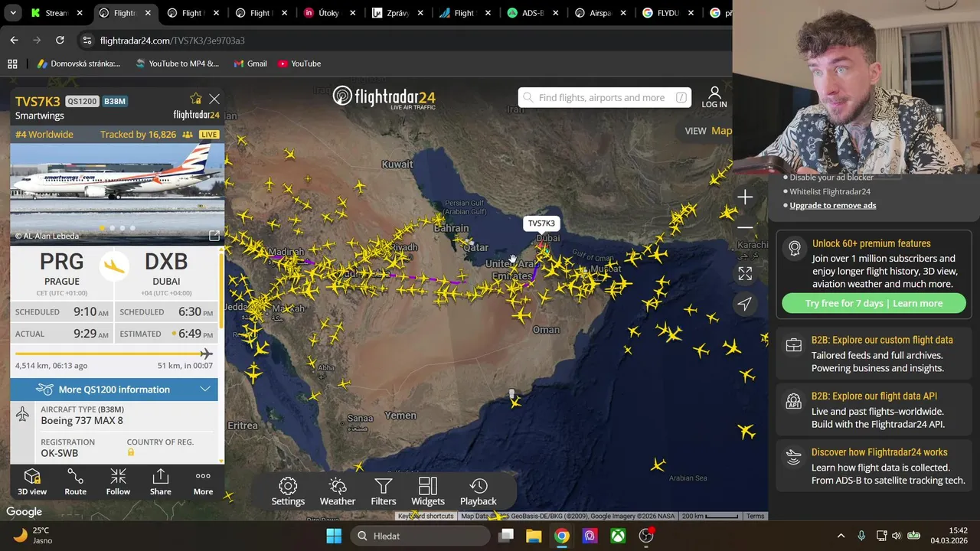Select fourth photo dot in aircraft carousel

click(x=132, y=228)
